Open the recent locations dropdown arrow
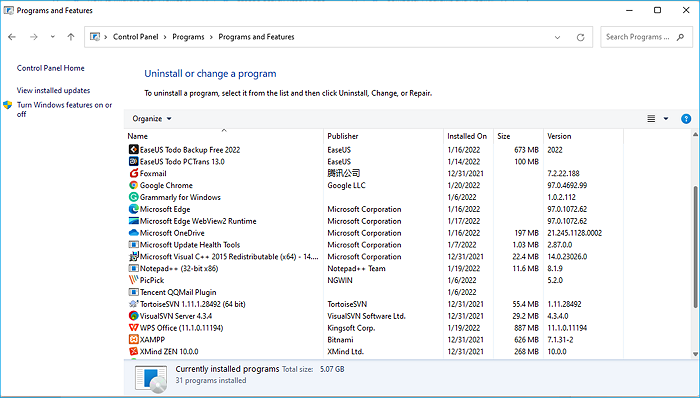This screenshot has width=700, height=398. [x=53, y=37]
